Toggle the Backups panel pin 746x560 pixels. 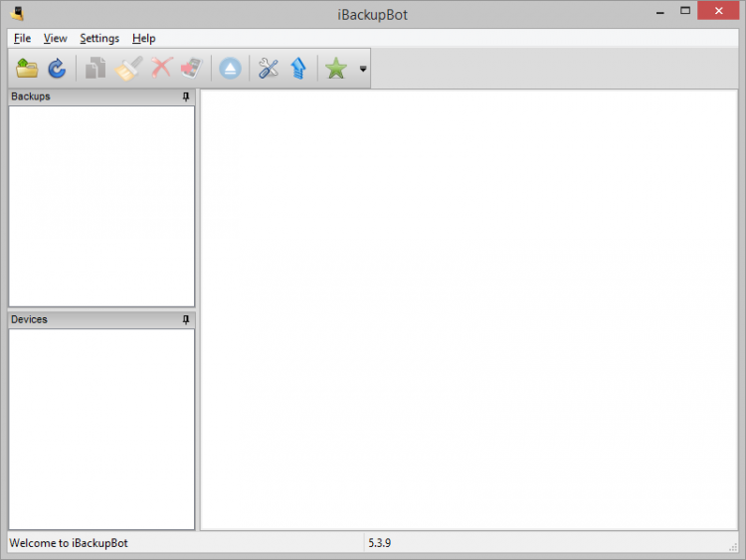pos(186,96)
